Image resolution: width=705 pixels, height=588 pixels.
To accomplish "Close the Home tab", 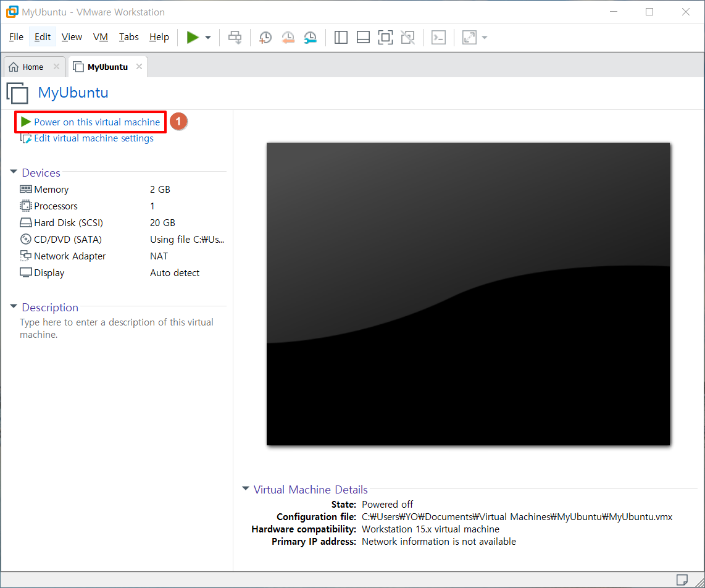I will [56, 67].
